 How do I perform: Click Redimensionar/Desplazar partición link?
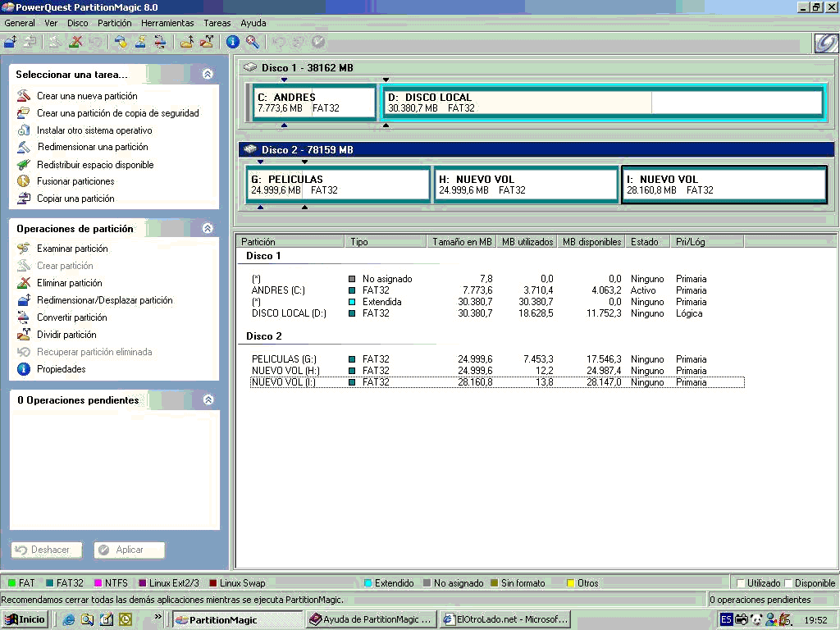coord(105,300)
